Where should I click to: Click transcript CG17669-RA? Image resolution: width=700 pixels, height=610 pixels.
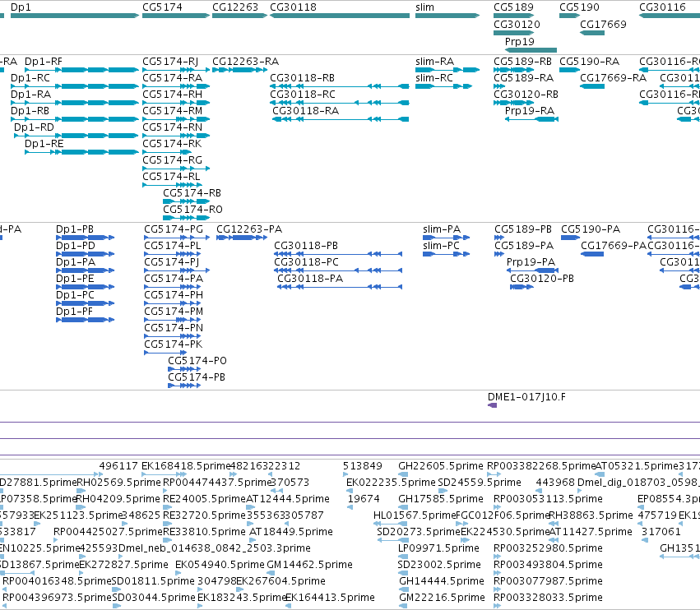click(x=613, y=77)
